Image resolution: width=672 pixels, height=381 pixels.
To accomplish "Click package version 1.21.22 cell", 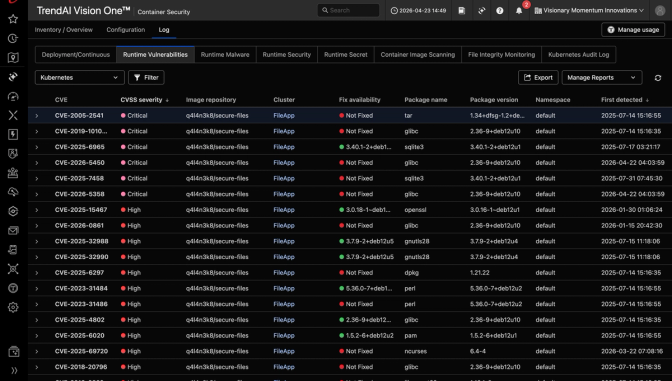I will point(480,273).
